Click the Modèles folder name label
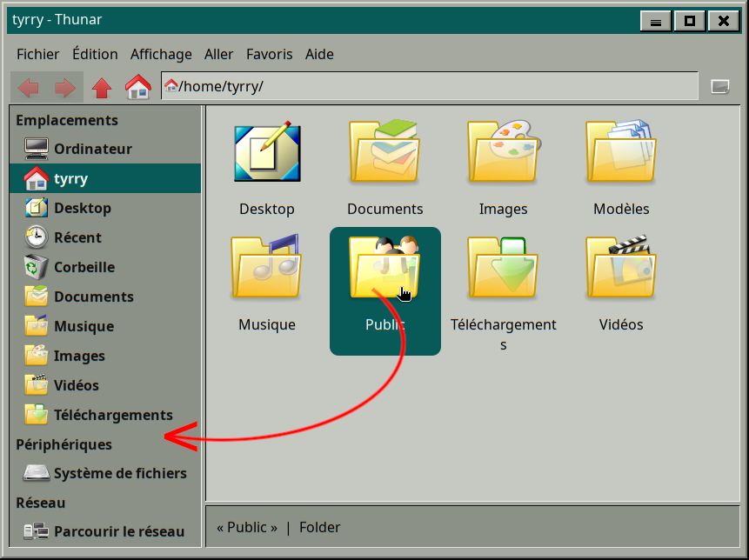749x560 pixels. (621, 209)
